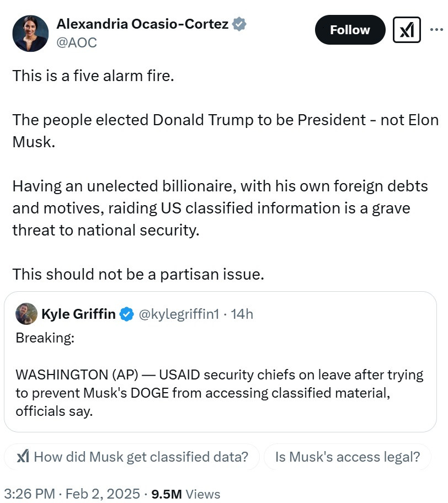Click the Kyle Griffin name in quoted post
This screenshot has height=503, width=448.
[x=78, y=314]
